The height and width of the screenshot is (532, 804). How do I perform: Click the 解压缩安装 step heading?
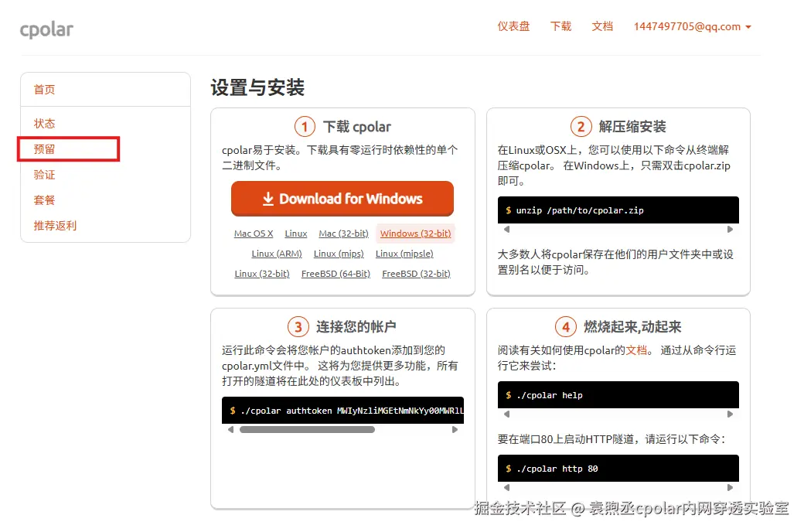coord(632,127)
